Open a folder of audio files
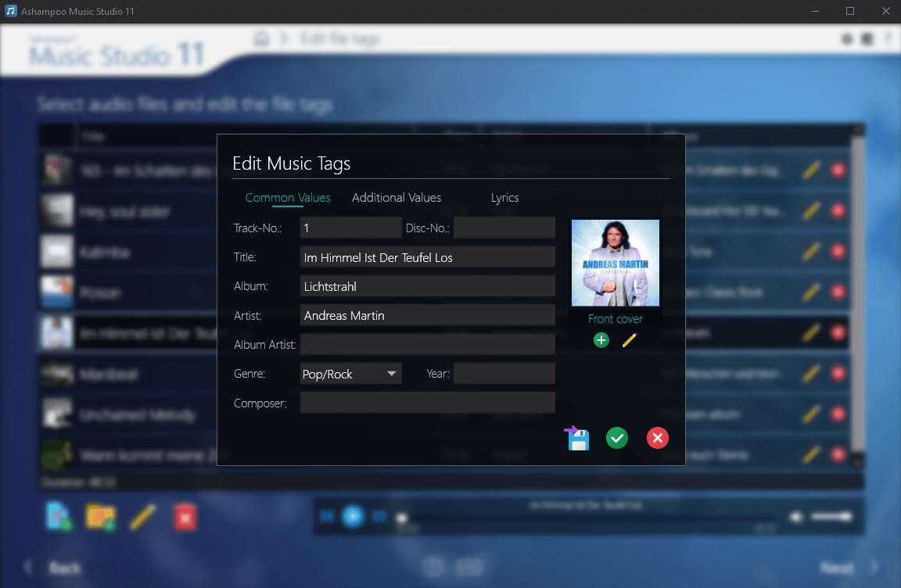Image resolution: width=901 pixels, height=588 pixels. [x=98, y=516]
